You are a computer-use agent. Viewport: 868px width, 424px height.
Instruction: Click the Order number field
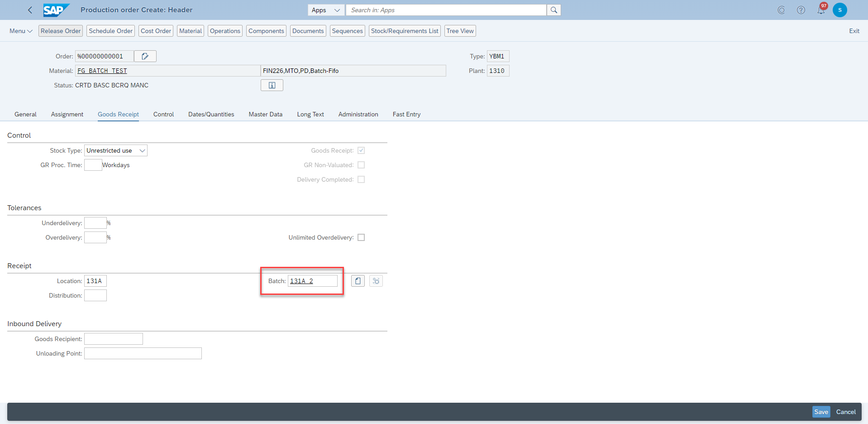point(104,56)
